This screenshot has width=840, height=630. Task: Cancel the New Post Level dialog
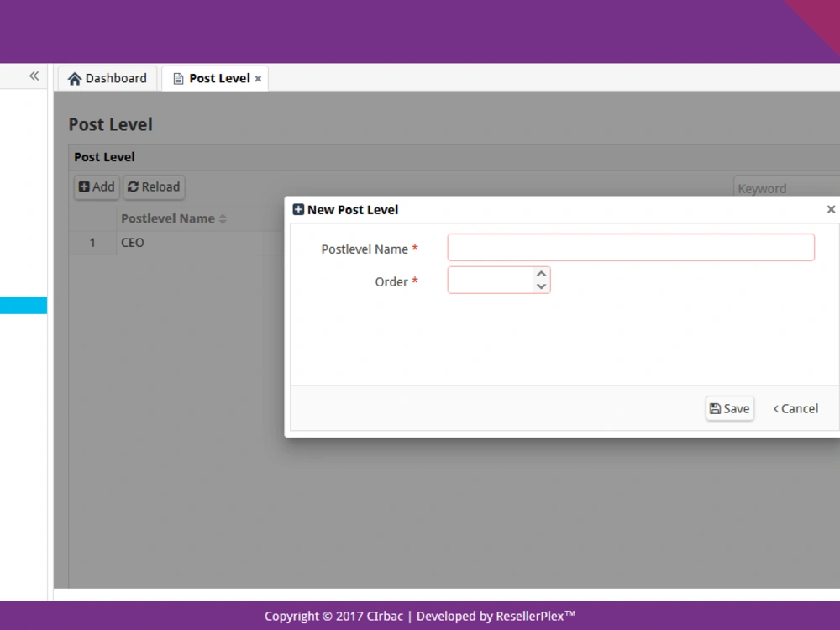coord(796,409)
